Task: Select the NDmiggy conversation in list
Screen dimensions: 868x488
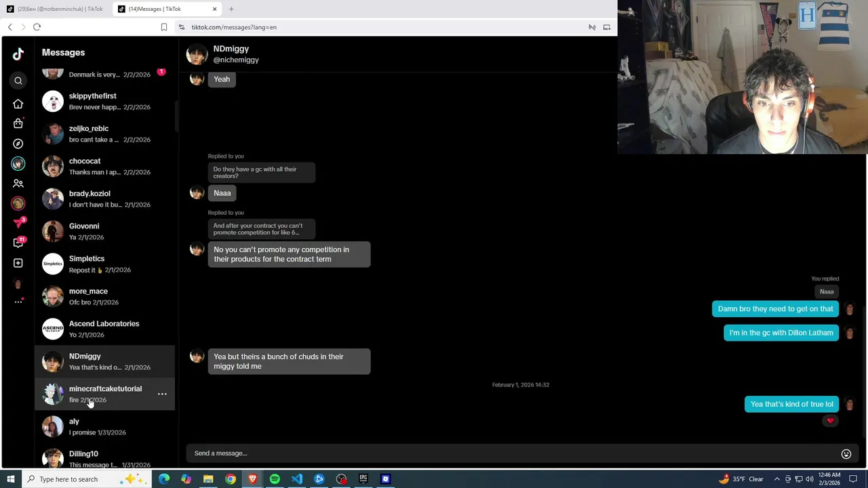Action: 105,362
